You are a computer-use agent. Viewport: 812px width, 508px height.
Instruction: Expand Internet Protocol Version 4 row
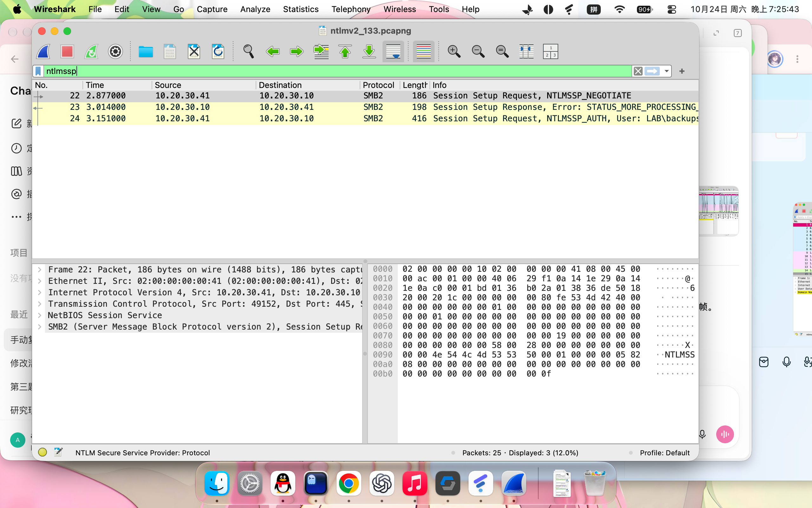[40, 292]
